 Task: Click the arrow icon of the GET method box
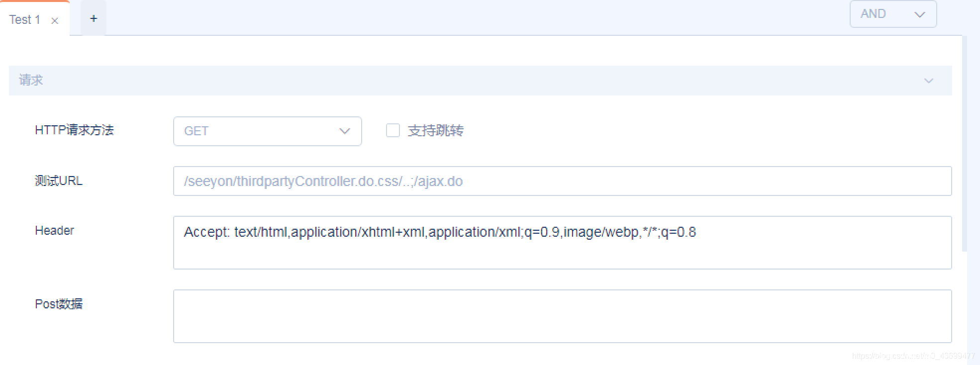tap(344, 131)
